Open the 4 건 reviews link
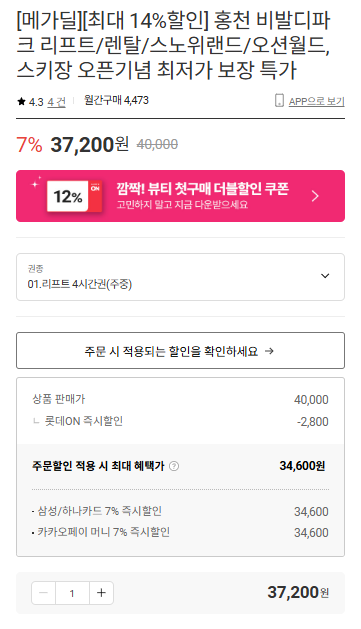361x629 pixels. (x=57, y=102)
